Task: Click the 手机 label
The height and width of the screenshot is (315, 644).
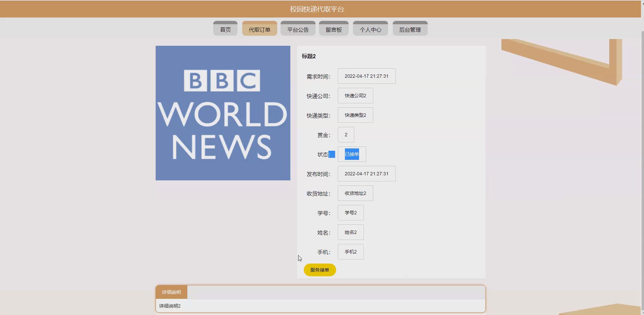Action: pos(323,252)
